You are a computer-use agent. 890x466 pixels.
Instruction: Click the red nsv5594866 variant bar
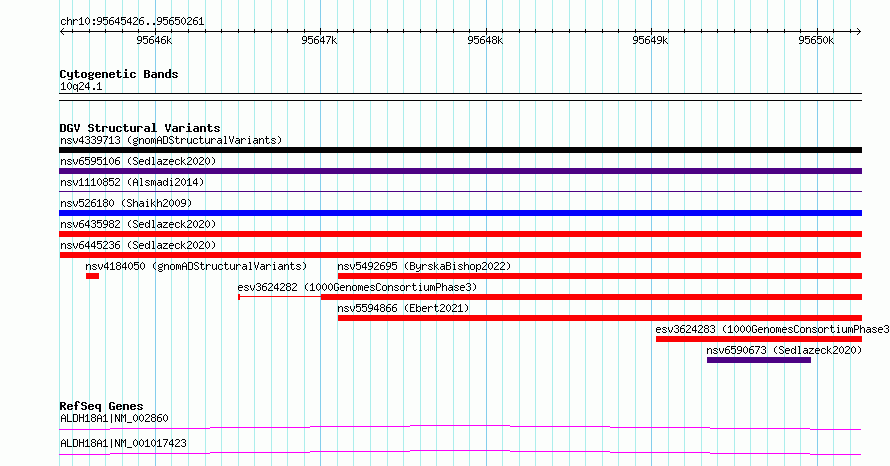[x=600, y=318]
